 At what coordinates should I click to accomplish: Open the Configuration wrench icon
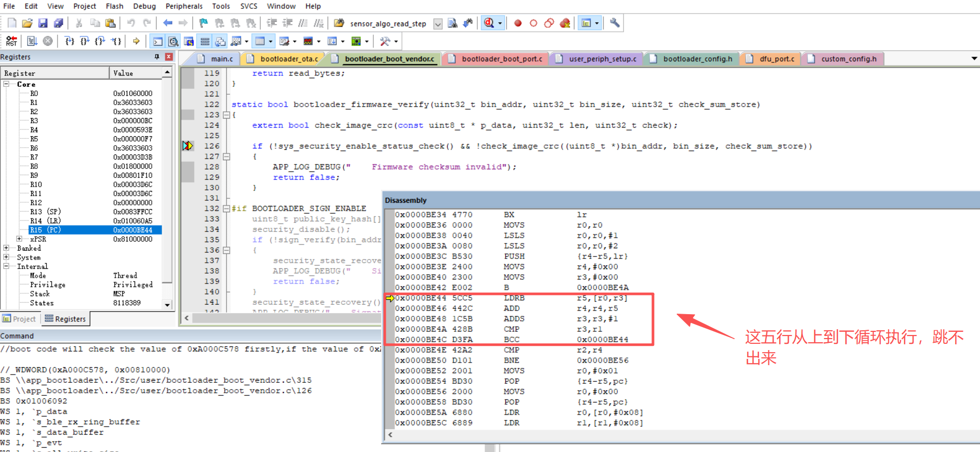(615, 23)
